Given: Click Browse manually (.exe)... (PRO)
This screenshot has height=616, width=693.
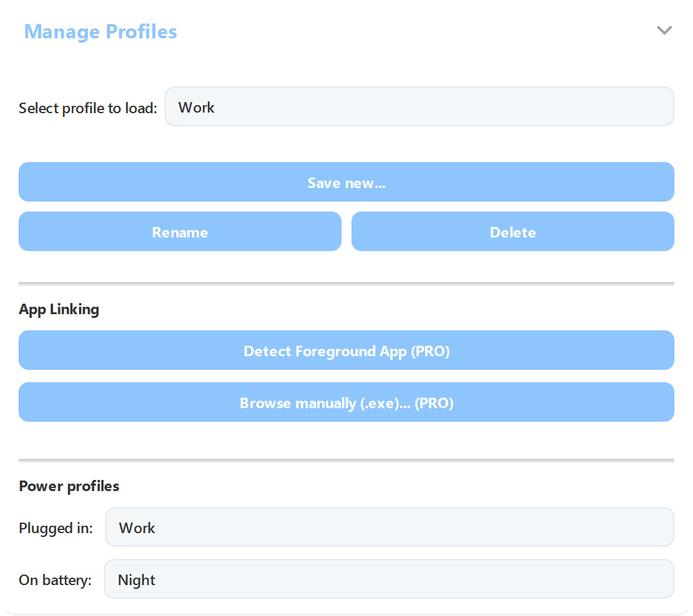Looking at the screenshot, I should coord(346,402).
